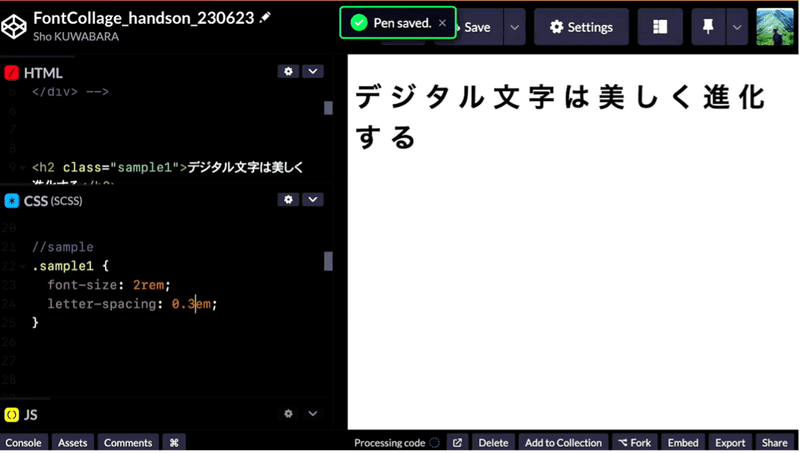Expand the pin options dropdown

tap(737, 27)
